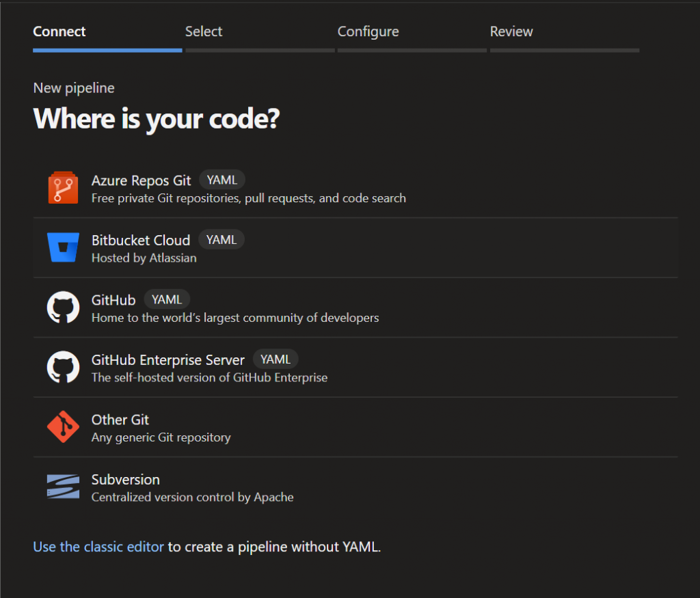700x598 pixels.
Task: Click the Azure Repos Git icon
Action: (63, 188)
